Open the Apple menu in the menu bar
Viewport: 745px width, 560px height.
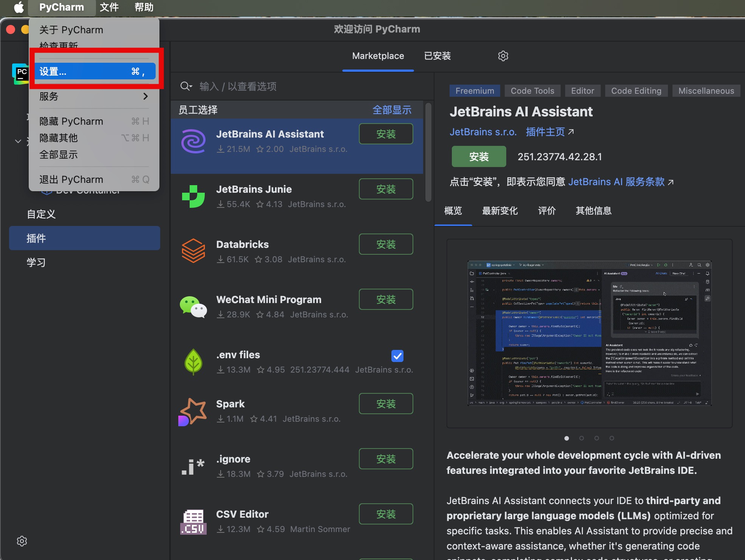tap(19, 7)
